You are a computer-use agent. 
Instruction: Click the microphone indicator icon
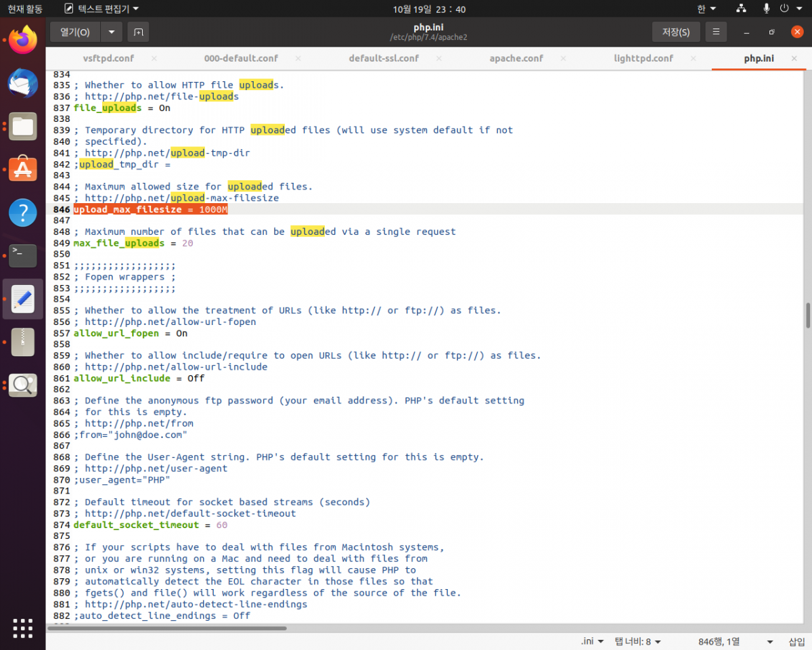pyautogui.click(x=767, y=9)
